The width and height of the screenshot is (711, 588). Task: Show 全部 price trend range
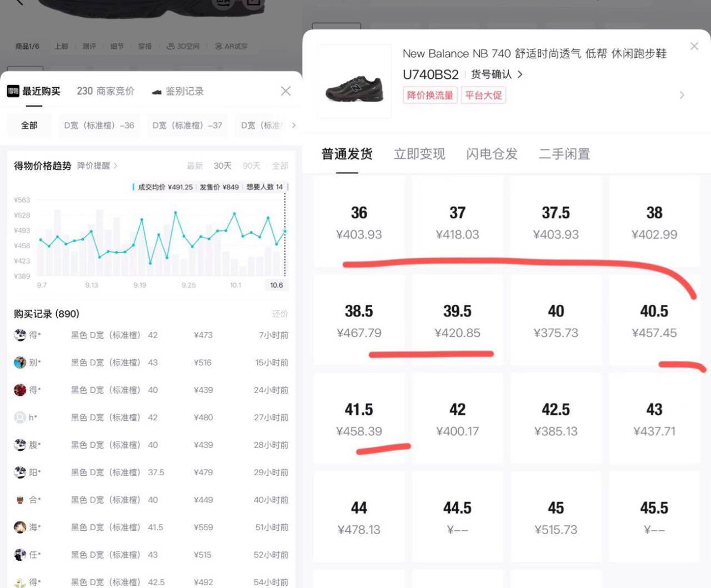280,165
